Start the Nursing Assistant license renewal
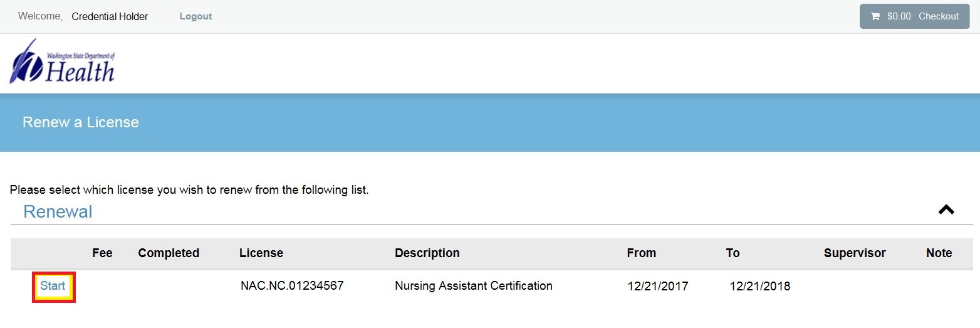 53,286
